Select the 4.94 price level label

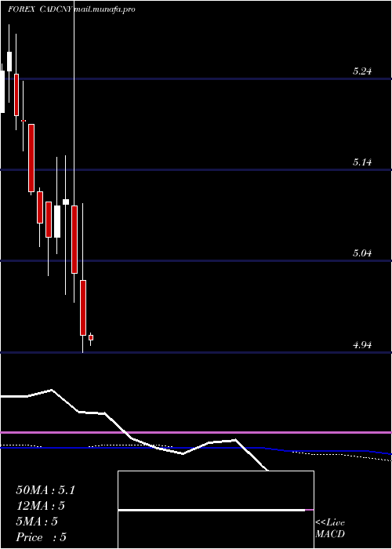(x=362, y=345)
